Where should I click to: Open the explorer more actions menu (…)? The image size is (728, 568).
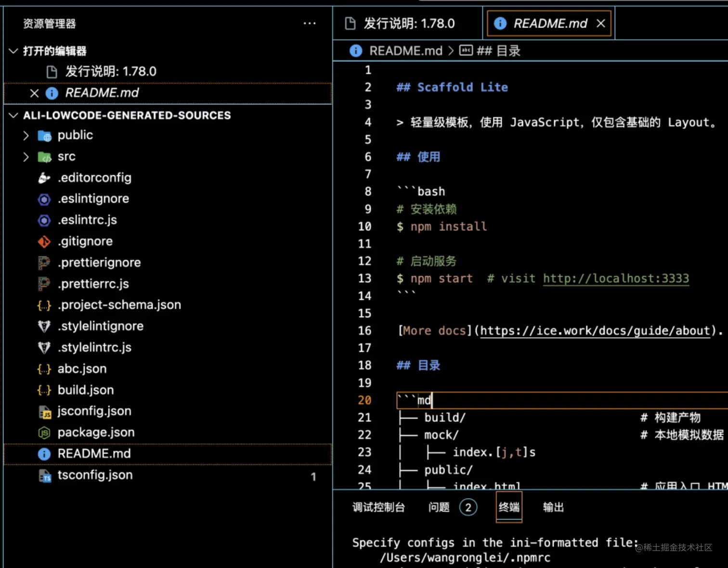tap(310, 23)
